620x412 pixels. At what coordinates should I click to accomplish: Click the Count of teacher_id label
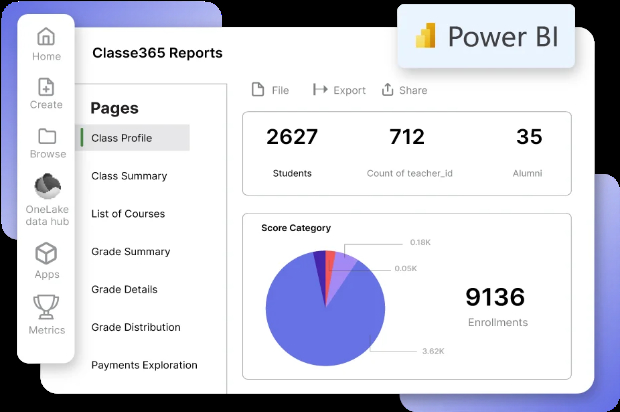(x=410, y=173)
